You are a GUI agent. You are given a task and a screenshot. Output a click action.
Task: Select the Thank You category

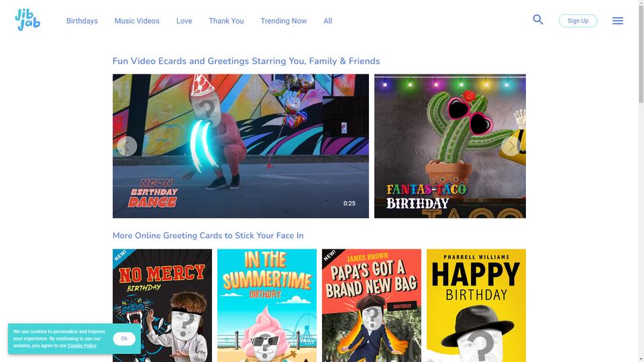[226, 21]
